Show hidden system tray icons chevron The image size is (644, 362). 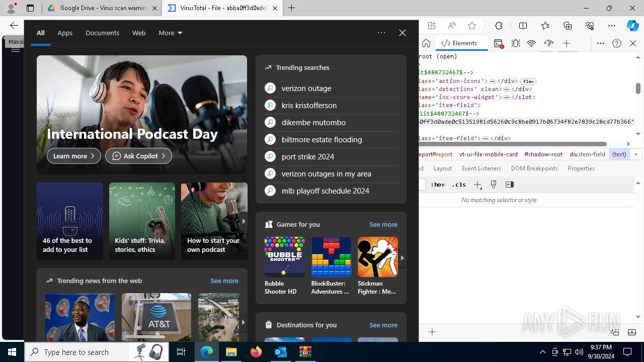542,352
